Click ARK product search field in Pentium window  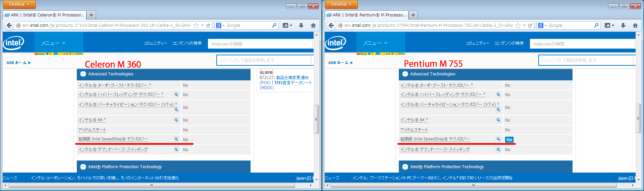[x=586, y=60]
